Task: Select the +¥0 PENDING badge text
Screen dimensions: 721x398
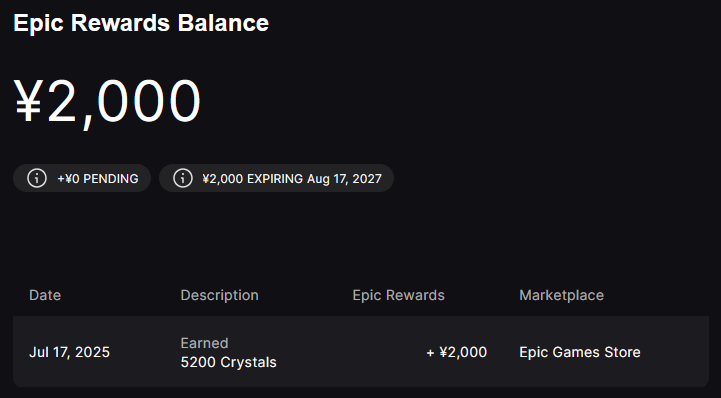Action: point(97,179)
